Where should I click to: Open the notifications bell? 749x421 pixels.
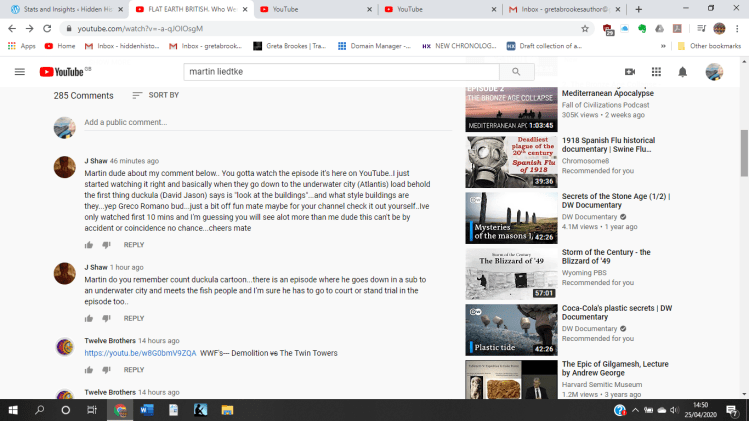[683, 72]
